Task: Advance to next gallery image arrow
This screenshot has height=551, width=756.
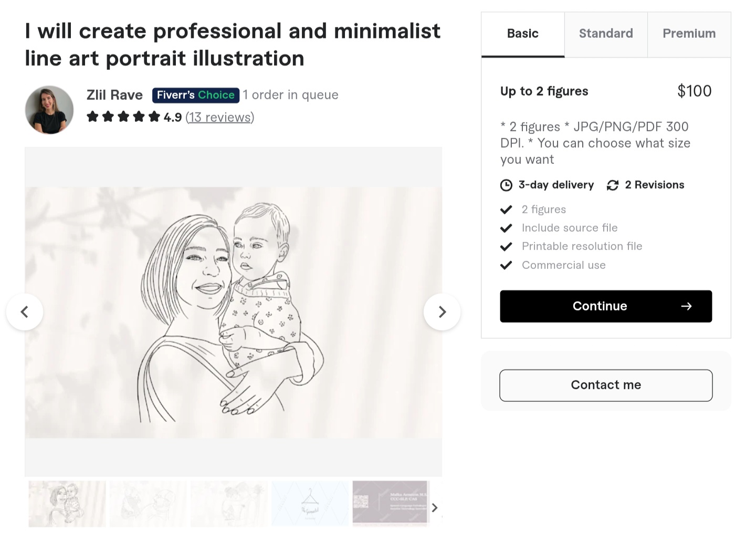Action: tap(442, 312)
